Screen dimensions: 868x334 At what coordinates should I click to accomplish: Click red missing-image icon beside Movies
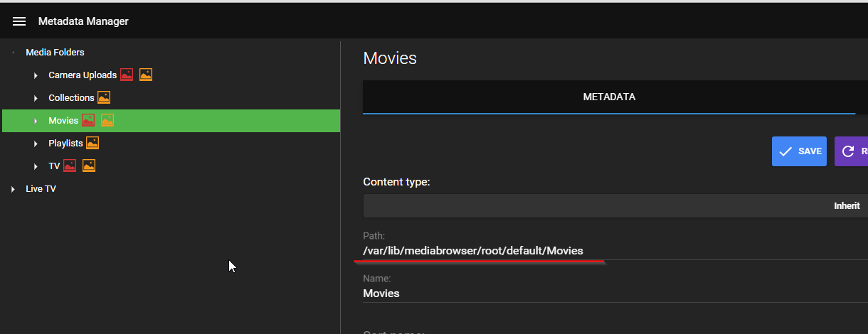(88, 120)
